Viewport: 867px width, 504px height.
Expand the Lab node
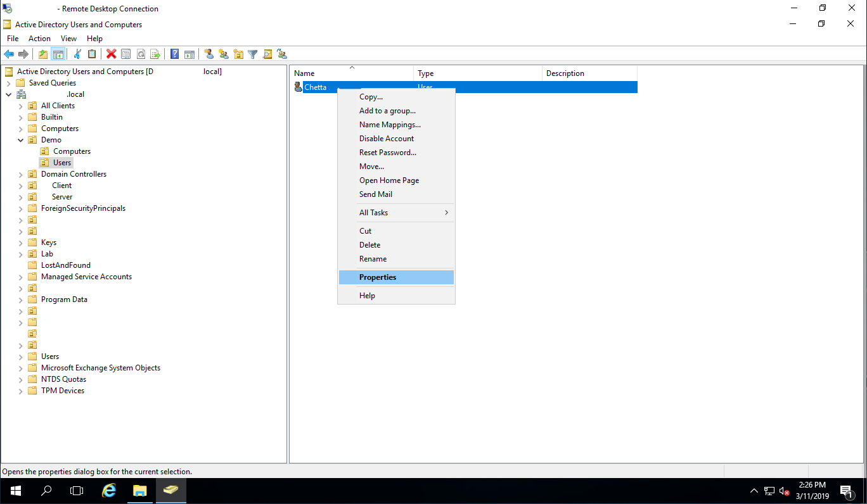(x=21, y=254)
